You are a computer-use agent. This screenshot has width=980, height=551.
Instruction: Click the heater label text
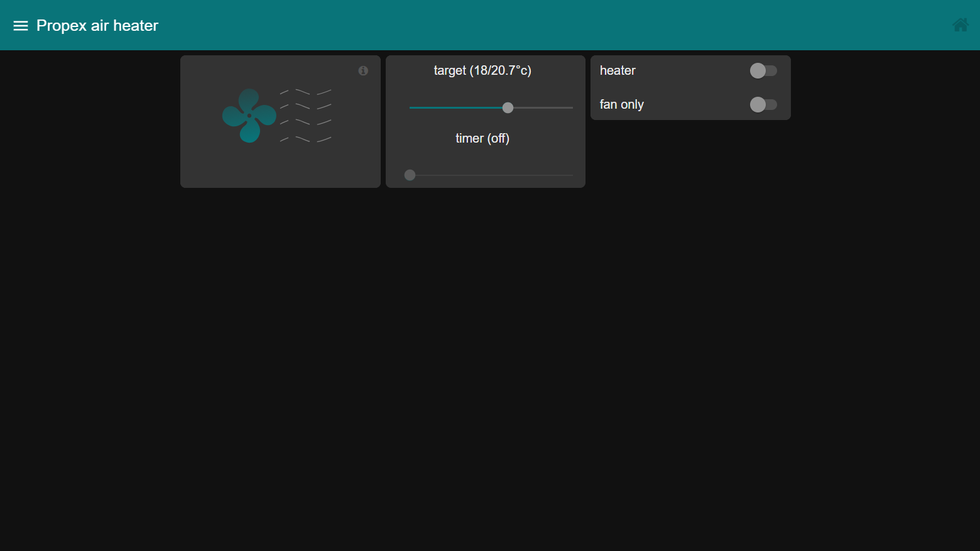point(618,70)
